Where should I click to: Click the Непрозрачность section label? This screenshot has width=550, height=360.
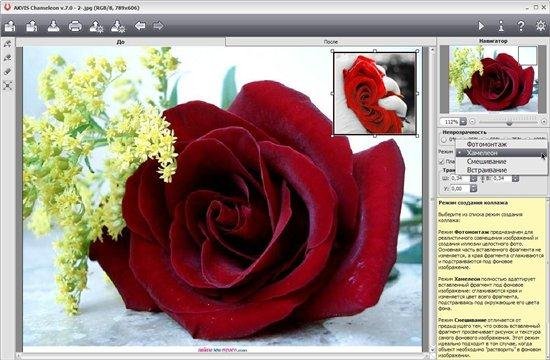464,132
